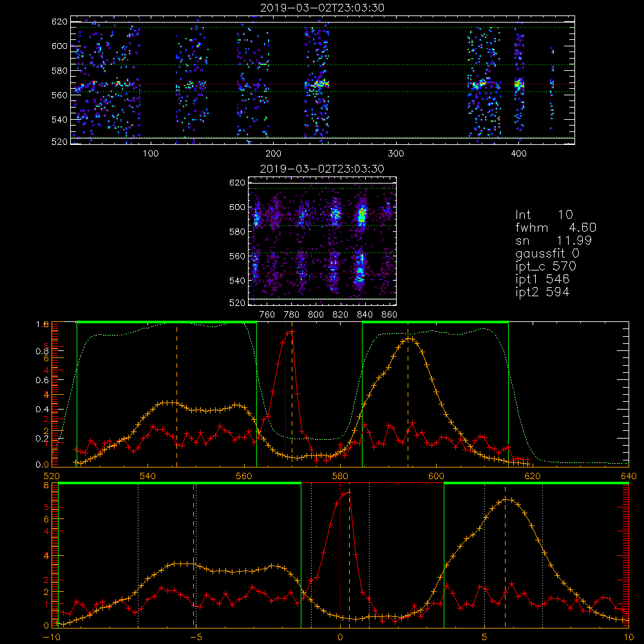Screen dimensions: 644x644
Task: Click the y-axis label 620 of top image
Action: pos(59,21)
